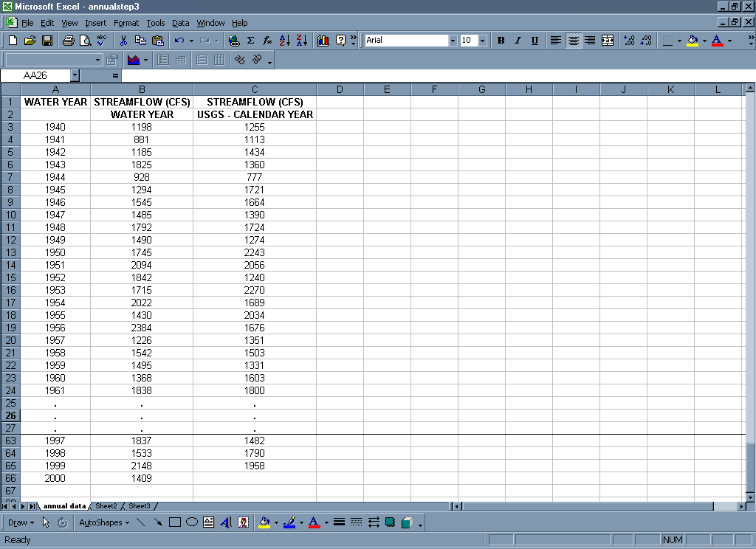The width and height of the screenshot is (756, 549).
Task: Click the AutoSum sigma icon
Action: 250,41
